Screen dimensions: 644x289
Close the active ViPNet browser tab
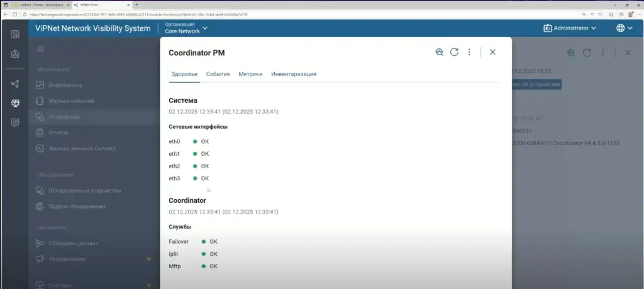(128, 4)
